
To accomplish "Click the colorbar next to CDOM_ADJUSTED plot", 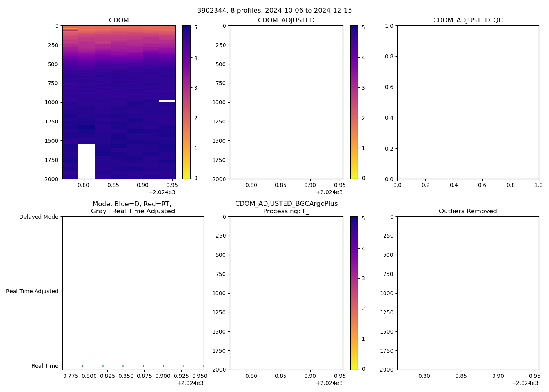I will 354,102.
